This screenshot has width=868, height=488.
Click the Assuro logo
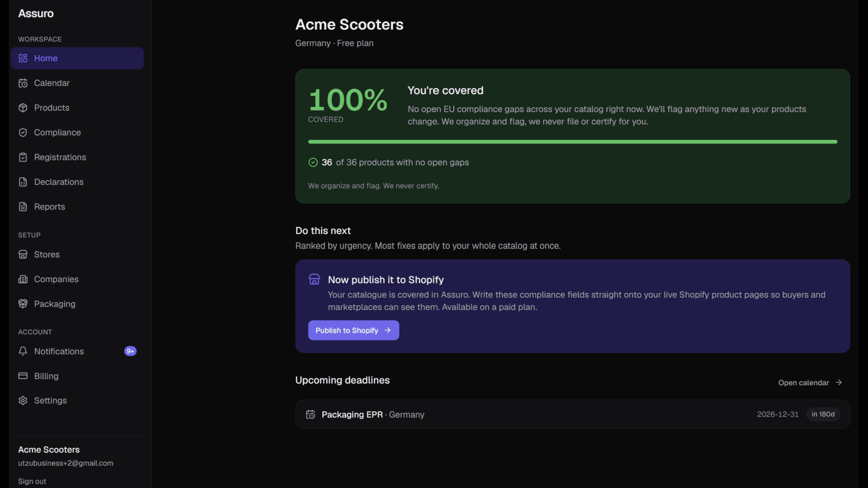36,14
